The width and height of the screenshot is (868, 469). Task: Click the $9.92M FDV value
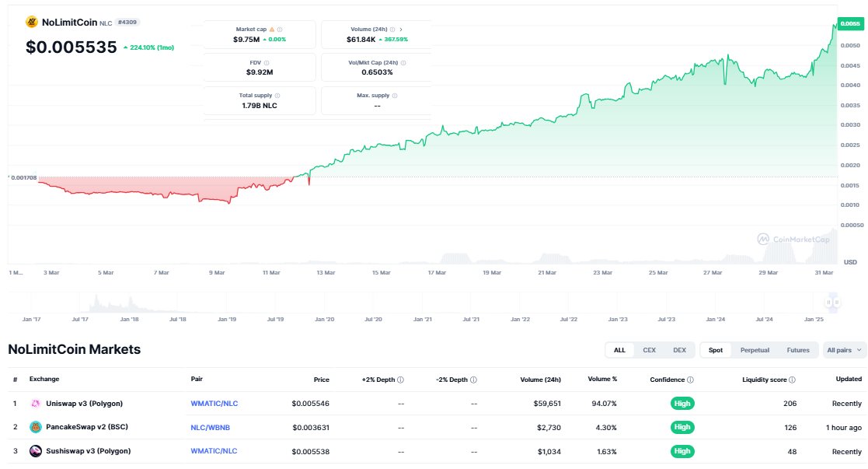tap(260, 72)
